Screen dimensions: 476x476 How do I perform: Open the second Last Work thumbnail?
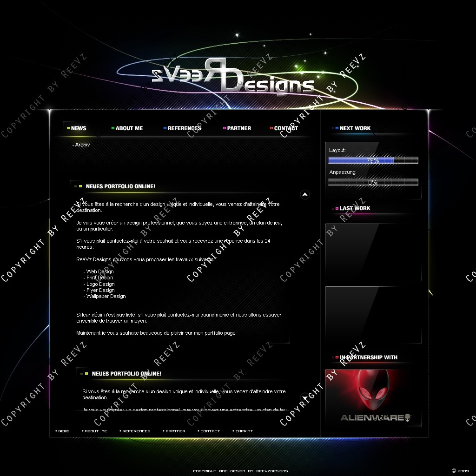click(x=373, y=315)
